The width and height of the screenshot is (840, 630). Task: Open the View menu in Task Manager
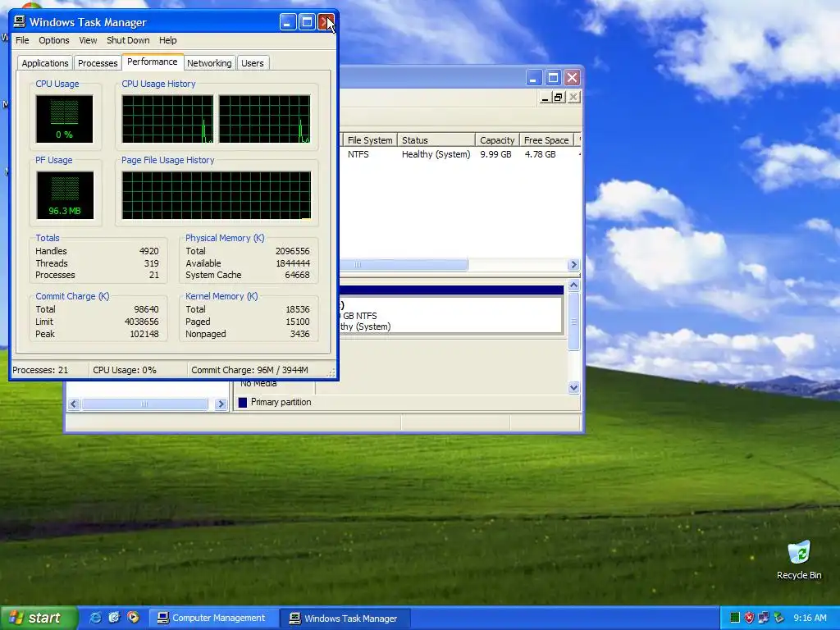pos(88,40)
